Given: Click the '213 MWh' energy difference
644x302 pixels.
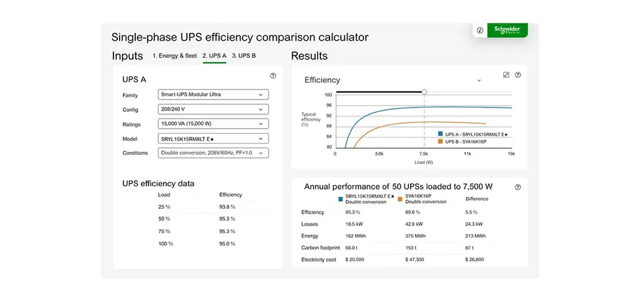Looking at the screenshot, I should point(475,236).
